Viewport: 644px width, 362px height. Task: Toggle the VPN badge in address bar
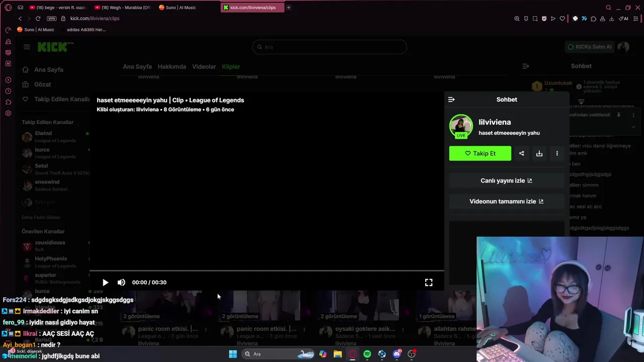51,19
